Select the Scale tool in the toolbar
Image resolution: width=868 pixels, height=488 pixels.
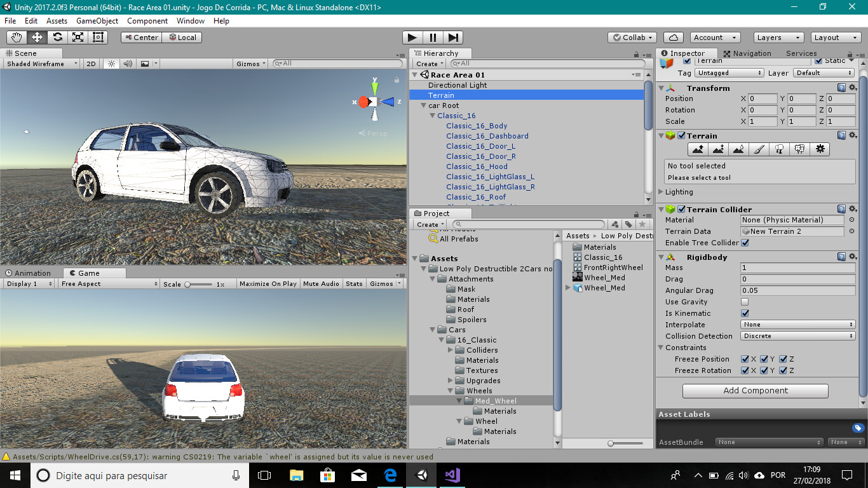tap(78, 37)
